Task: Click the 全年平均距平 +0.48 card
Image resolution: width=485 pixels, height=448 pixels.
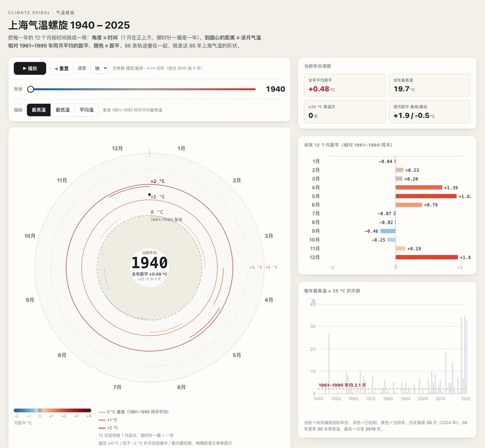Action: pos(345,85)
